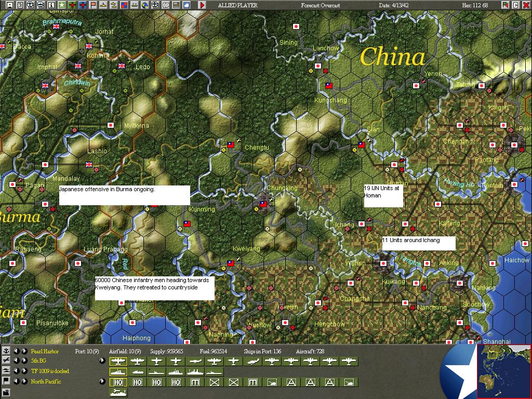This screenshot has height=399, width=532.
Task: Click the 'ALLIED PLAYER' label
Action: (238, 5)
